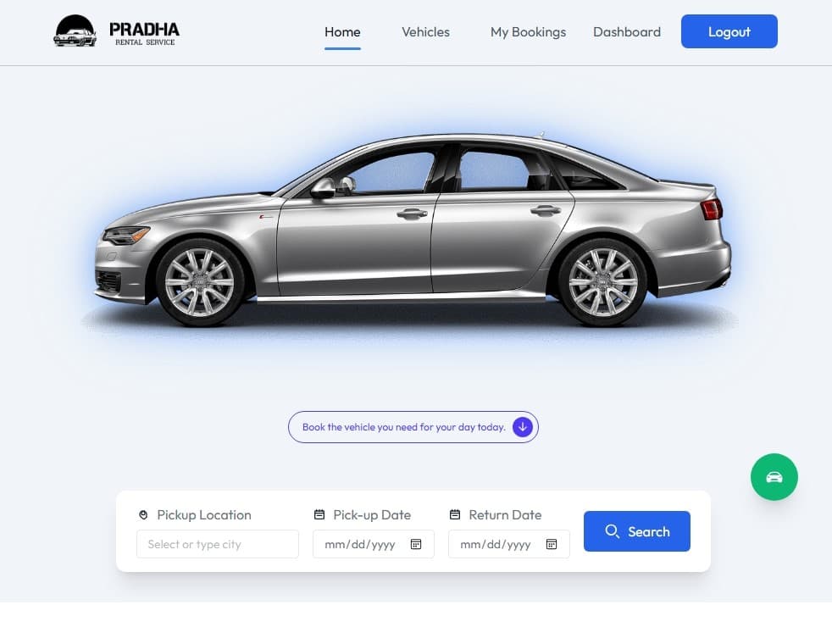Click the Return Date mm/dd/yyyy field

tap(509, 544)
